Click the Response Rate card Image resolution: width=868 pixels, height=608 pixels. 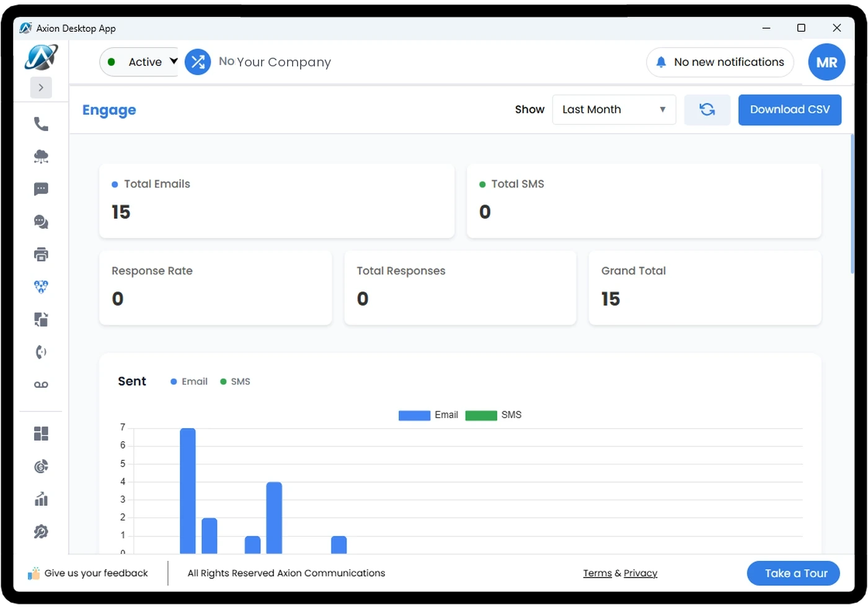216,288
